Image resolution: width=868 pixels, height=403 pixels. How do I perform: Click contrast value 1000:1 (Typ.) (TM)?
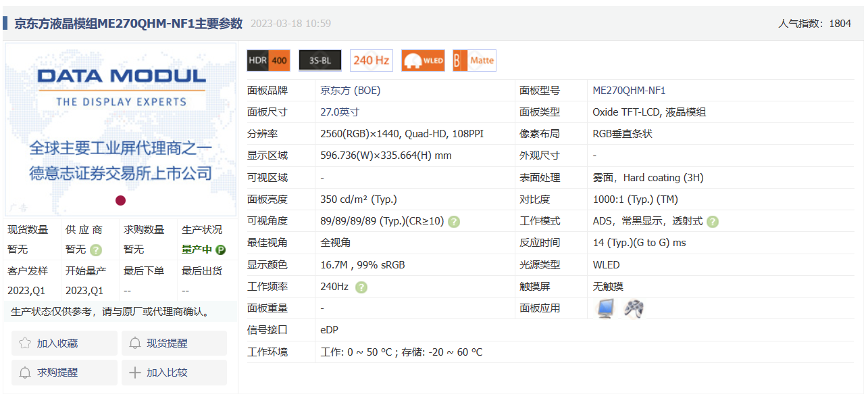tap(635, 199)
